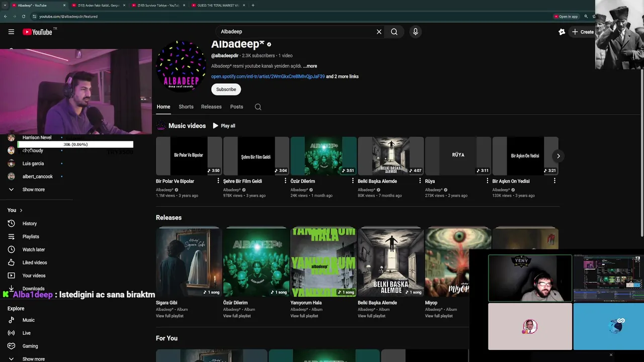Viewport: 644px width, 362px height.
Task: Open Liked videos in sidebar
Action: (x=35, y=262)
